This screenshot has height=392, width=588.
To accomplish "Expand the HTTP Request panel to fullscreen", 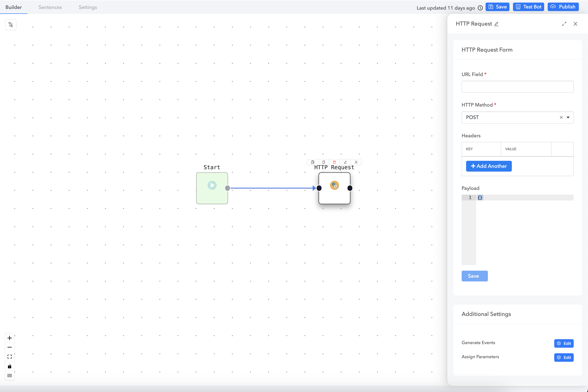I will (564, 24).
